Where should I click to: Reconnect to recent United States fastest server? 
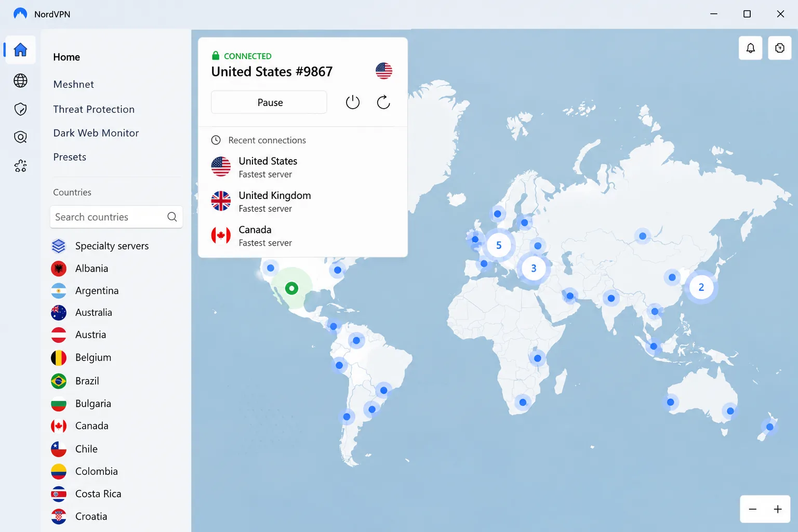pos(303,167)
